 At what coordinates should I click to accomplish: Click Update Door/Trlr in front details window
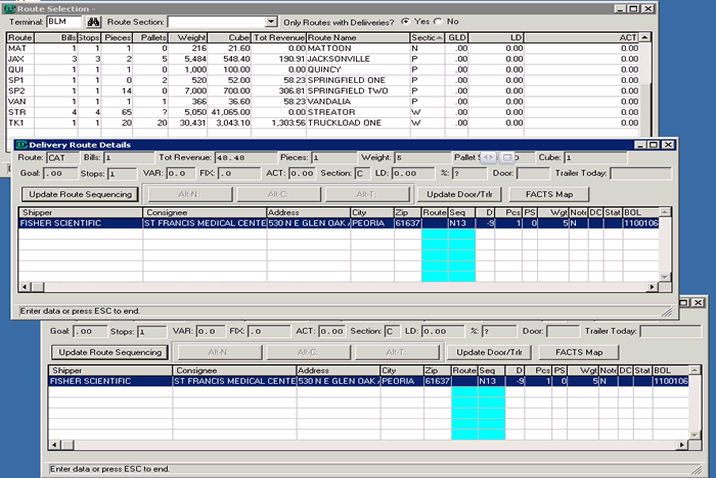[459, 194]
